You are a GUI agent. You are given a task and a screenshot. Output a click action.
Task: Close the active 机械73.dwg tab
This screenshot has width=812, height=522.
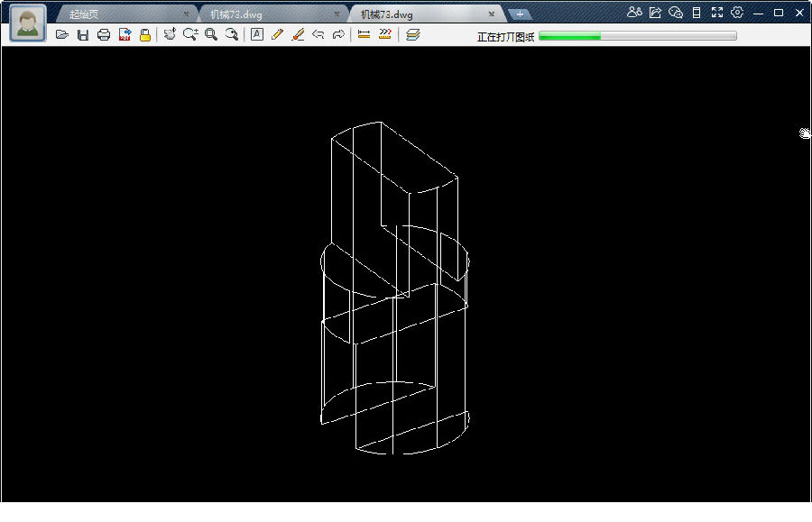[x=492, y=14]
